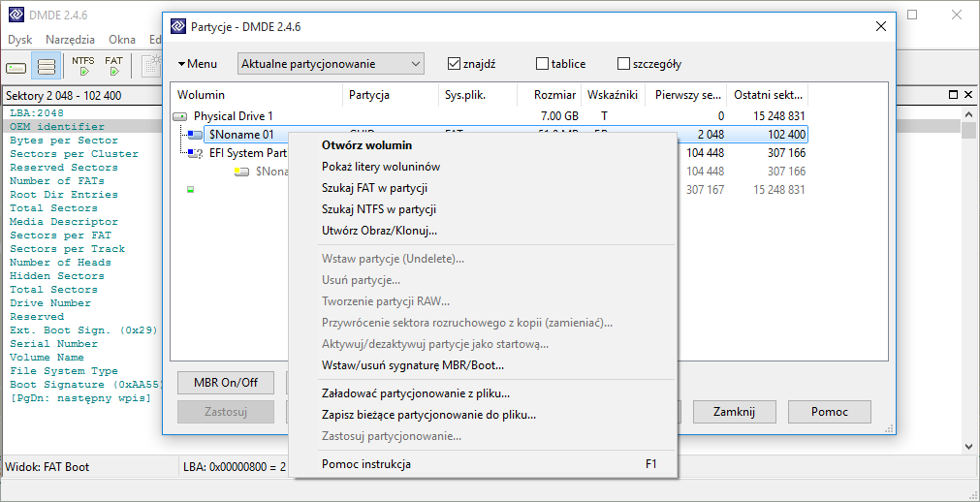Screen dimensions: 980x502
Task: Click the partitions stack toolbar icon
Action: pyautogui.click(x=47, y=66)
